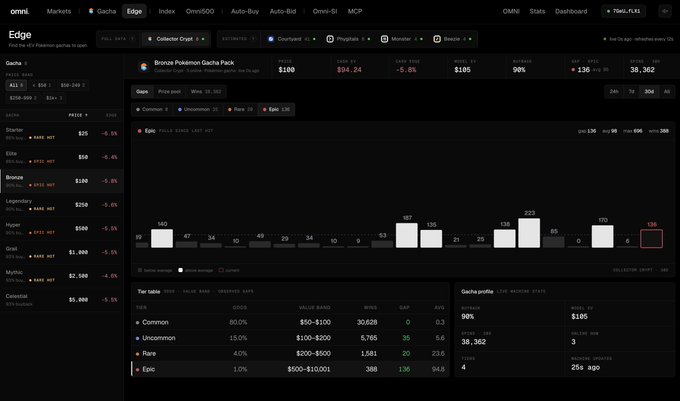This screenshot has height=401, width=680.
Task: Click the chart bar labeled 223
Action: point(529,233)
